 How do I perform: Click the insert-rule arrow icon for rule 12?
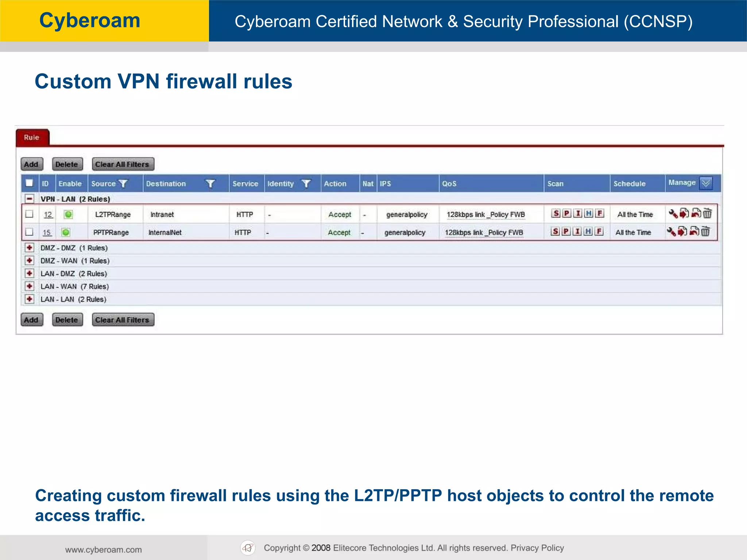684,213
